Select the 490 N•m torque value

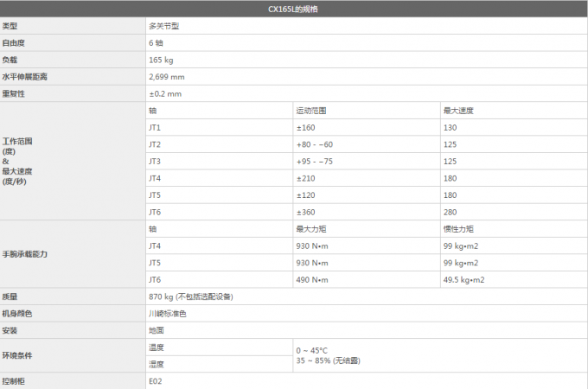(x=310, y=279)
